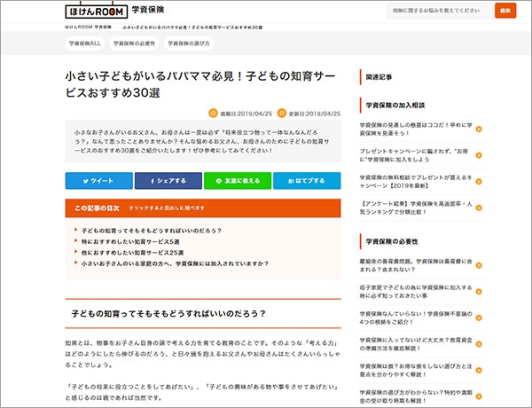Screen dimensions: 532x408
Task: Share via LINE 友達に教える button
Action: point(237,180)
